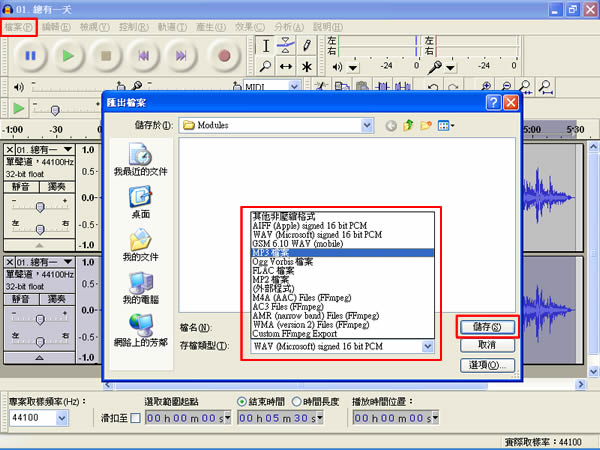Adjust the second track pan slider
Viewport: 600px width, 450px height.
pos(40,342)
